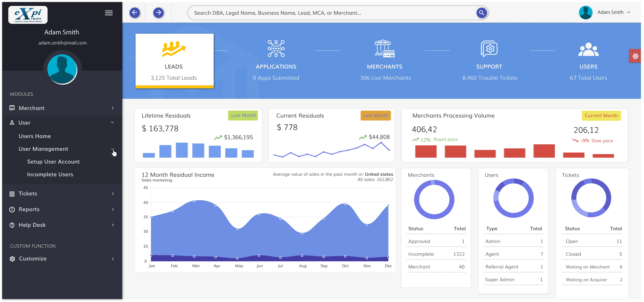The height and width of the screenshot is (302, 644).
Task: Expand the Help Desk chevron
Action: point(113,225)
